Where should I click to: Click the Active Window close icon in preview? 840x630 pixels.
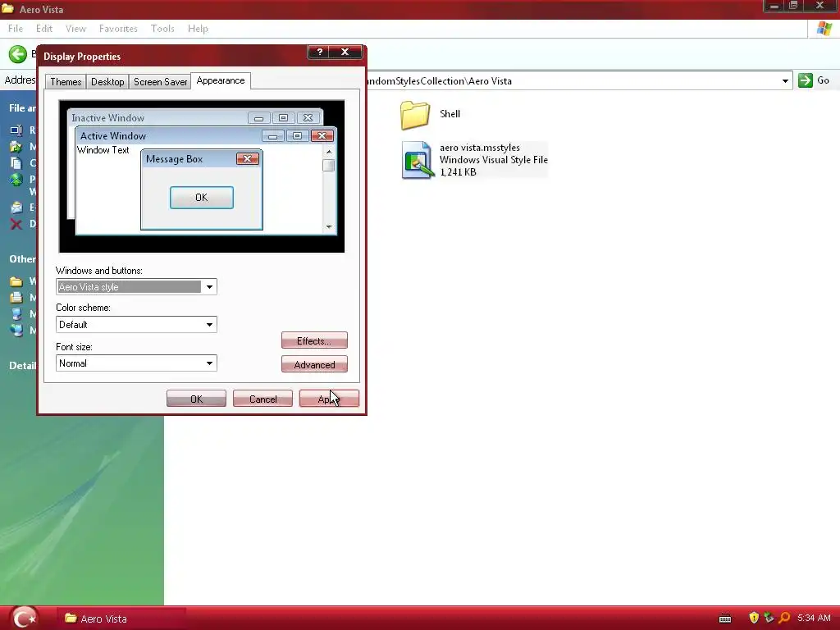pyautogui.click(x=322, y=135)
